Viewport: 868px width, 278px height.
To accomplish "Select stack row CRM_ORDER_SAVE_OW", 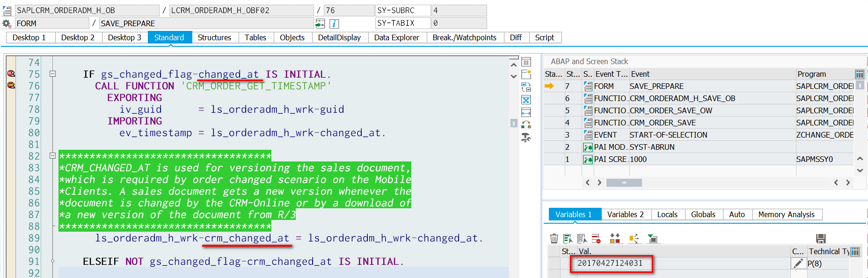I will coord(700,110).
